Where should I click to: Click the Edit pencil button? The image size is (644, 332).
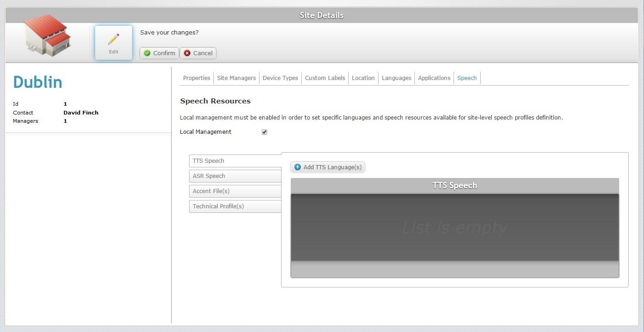pyautogui.click(x=114, y=43)
